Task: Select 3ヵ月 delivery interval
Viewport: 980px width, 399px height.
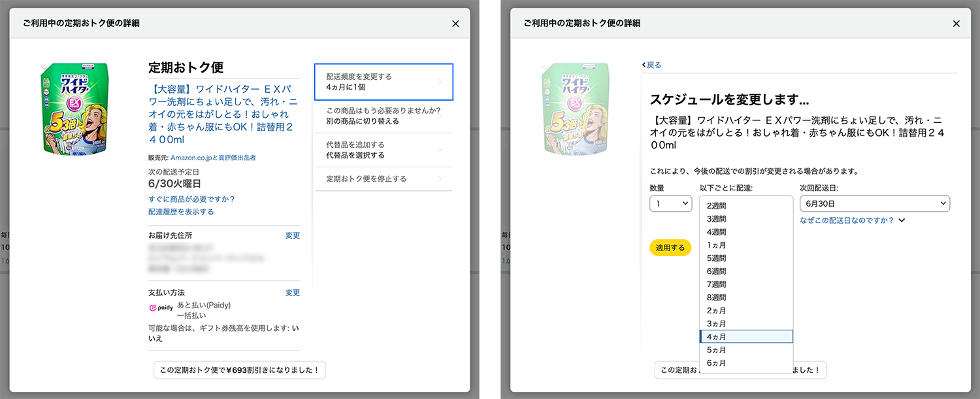Action: (x=746, y=323)
